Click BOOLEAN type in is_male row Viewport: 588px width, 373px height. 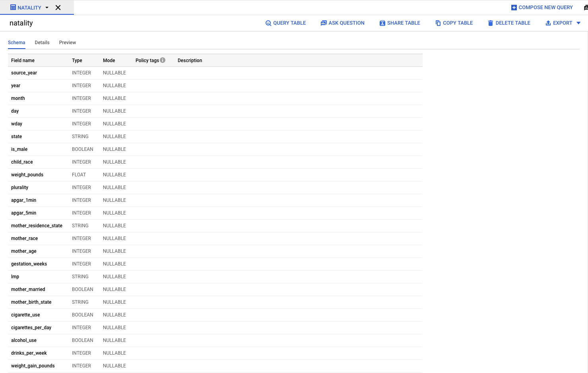click(x=83, y=149)
